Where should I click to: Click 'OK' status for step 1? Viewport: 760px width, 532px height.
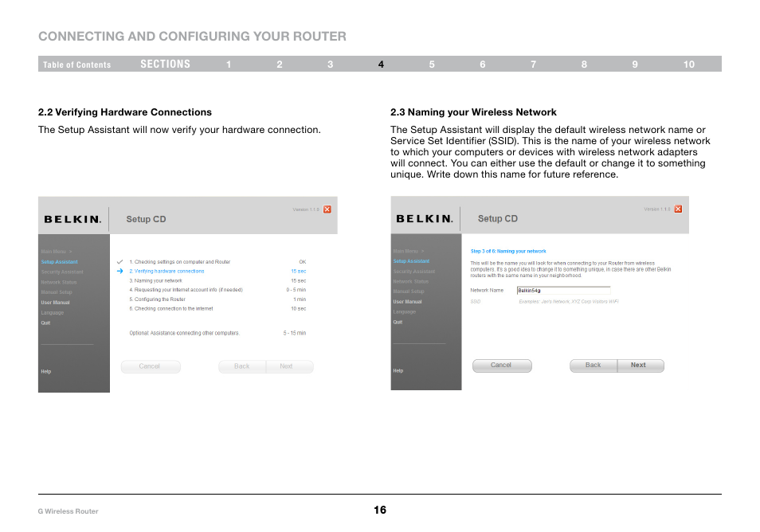click(x=303, y=262)
